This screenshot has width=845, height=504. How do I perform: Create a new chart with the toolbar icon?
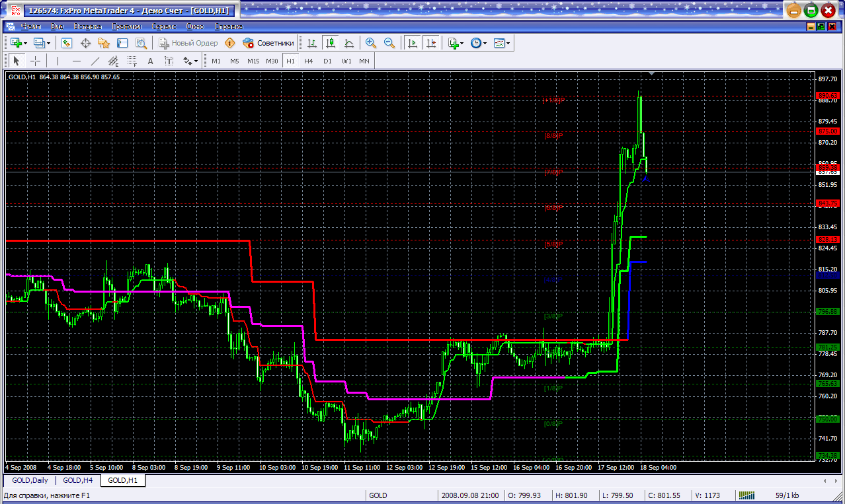(15, 43)
